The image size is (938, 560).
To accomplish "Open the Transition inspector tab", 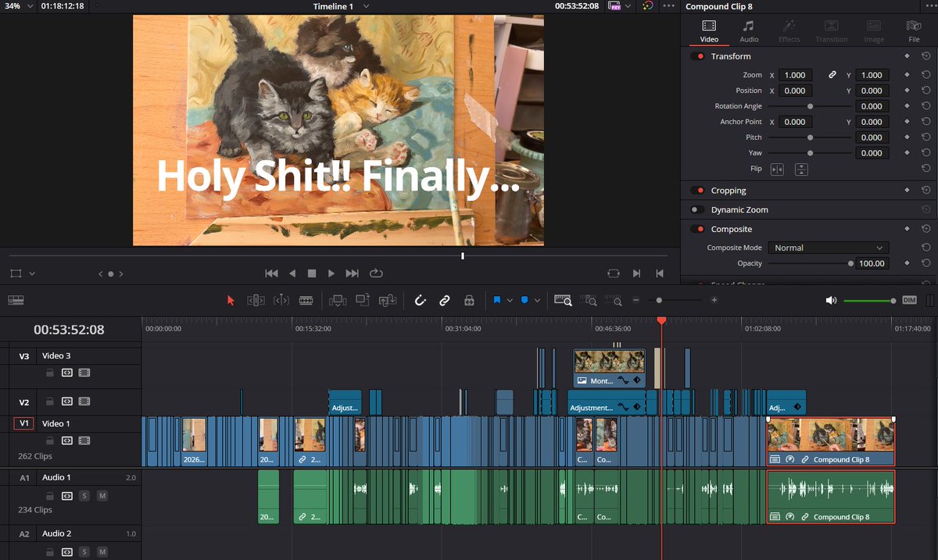I will [x=832, y=31].
